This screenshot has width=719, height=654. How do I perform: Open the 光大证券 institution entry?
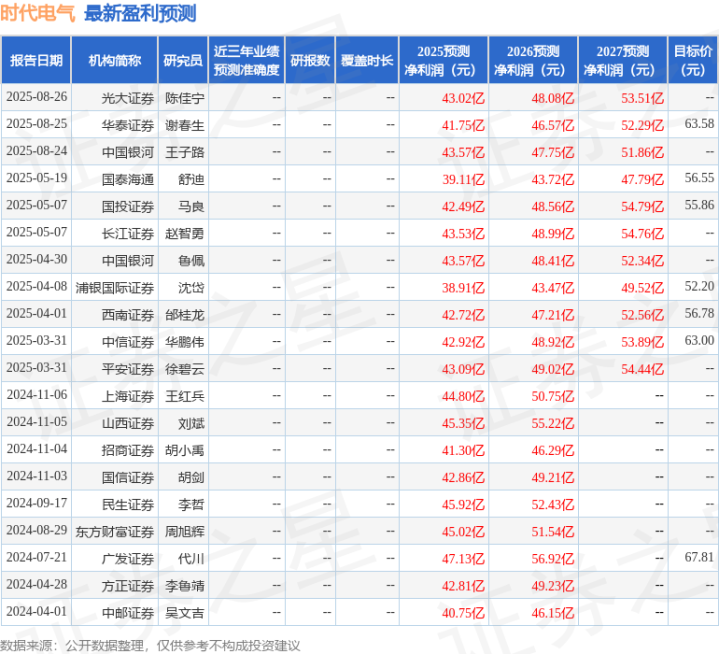point(127,98)
